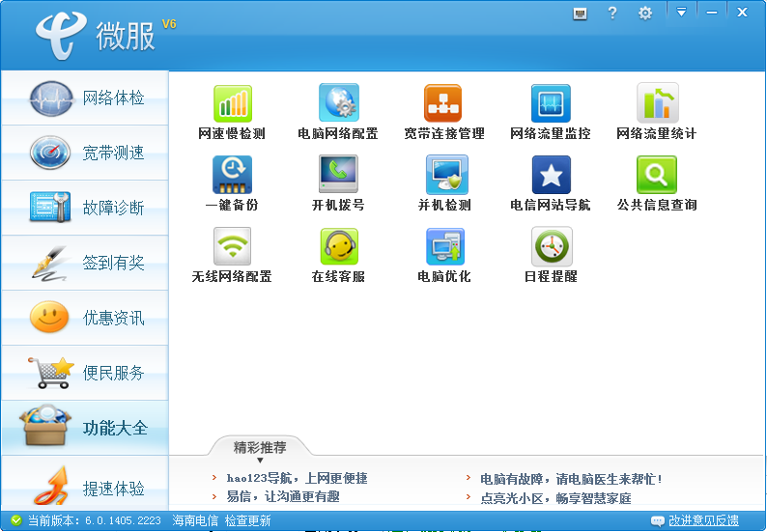
Task: Click the keyboard icon in the title bar
Action: coord(581,14)
